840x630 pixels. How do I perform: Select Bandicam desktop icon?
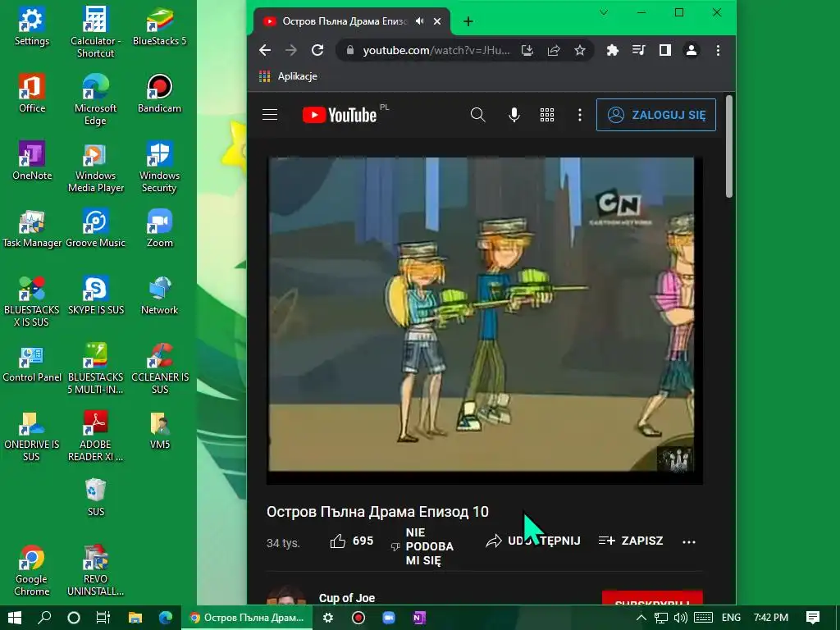159,94
